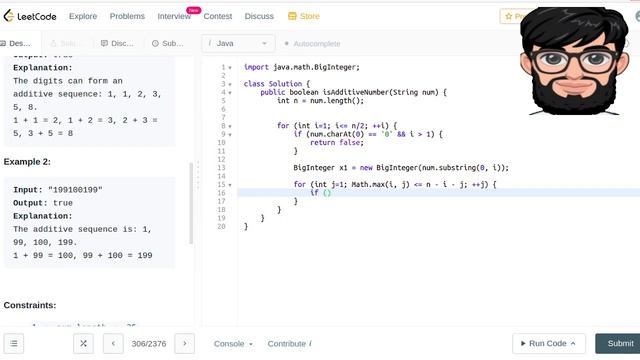The height and width of the screenshot is (360, 640).
Task: Toggle the Autocomplete option
Action: point(312,44)
